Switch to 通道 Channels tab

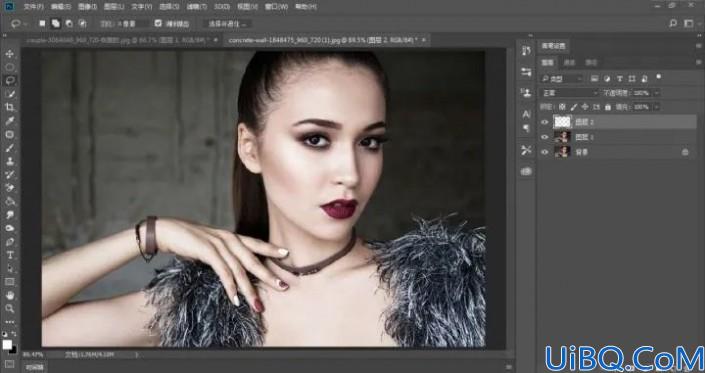569,62
